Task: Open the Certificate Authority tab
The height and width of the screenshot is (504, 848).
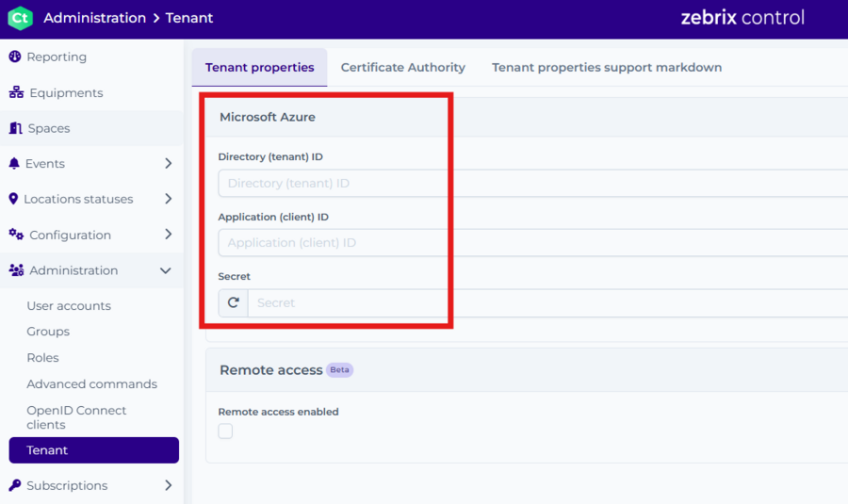Action: (403, 68)
